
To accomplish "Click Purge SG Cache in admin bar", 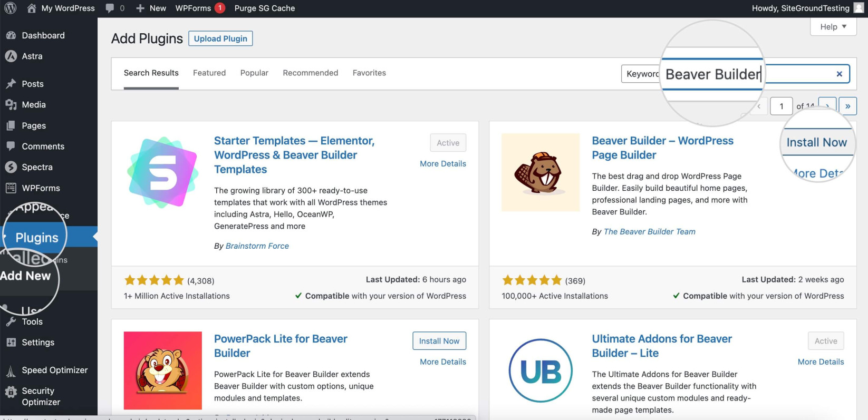I will [x=265, y=8].
